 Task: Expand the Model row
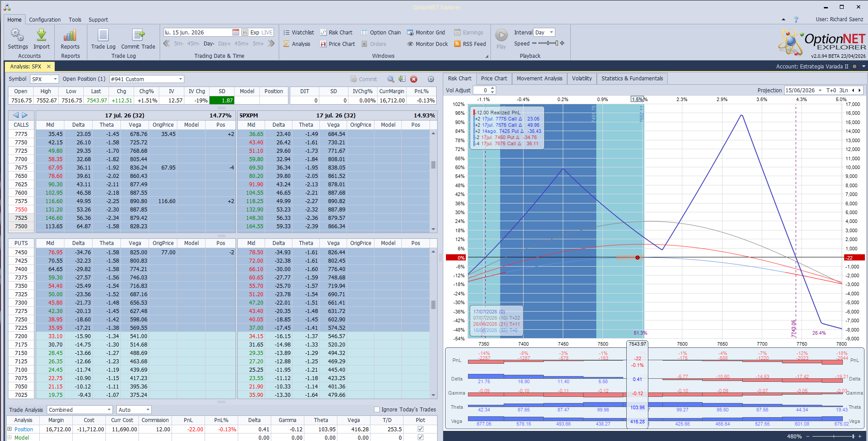[x=10, y=437]
